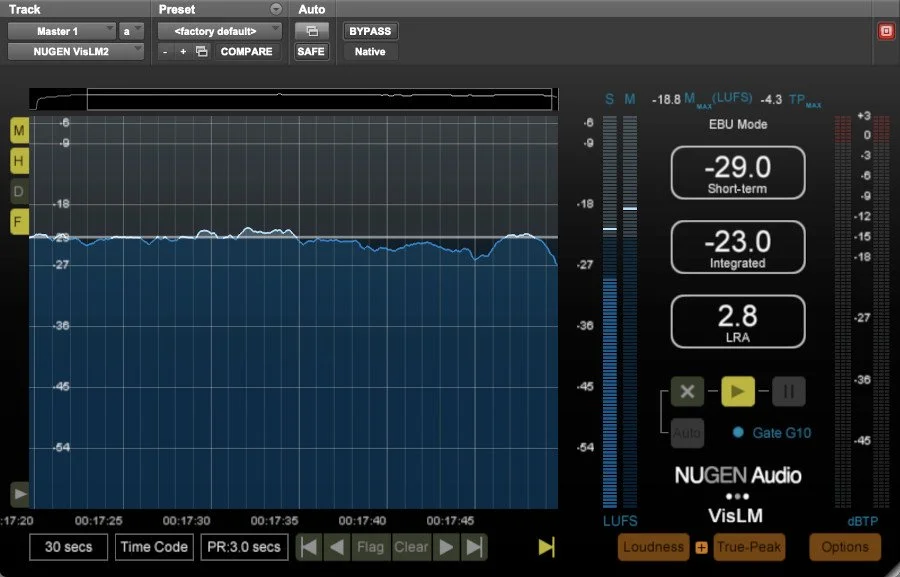Click the Clear flags button

[411, 547]
